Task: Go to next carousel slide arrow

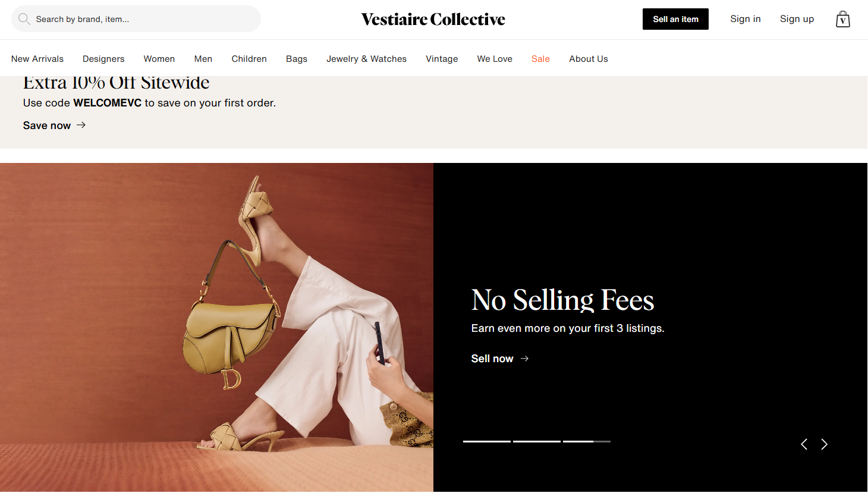Action: 824,444
